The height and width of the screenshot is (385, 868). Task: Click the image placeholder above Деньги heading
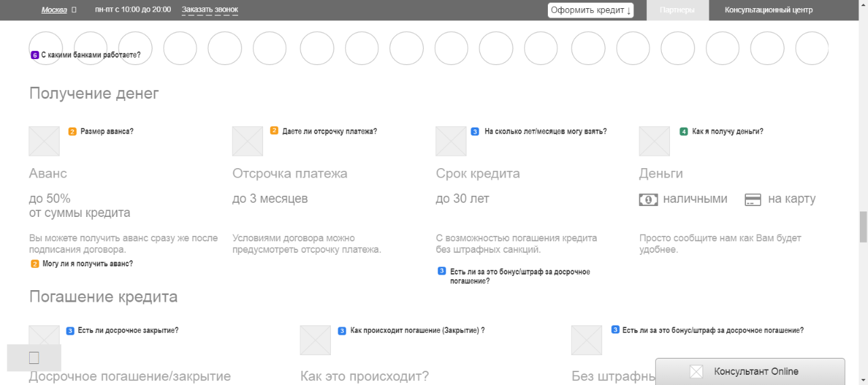point(654,141)
